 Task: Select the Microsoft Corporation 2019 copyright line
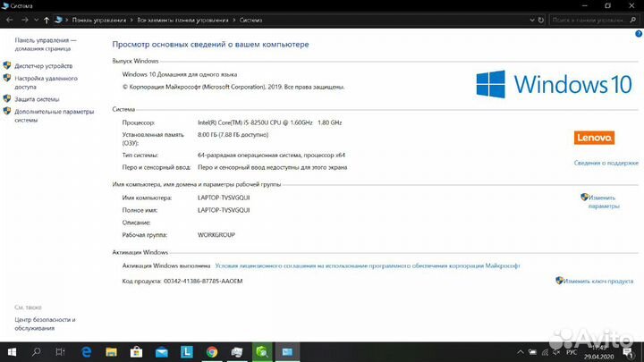pyautogui.click(x=233, y=87)
